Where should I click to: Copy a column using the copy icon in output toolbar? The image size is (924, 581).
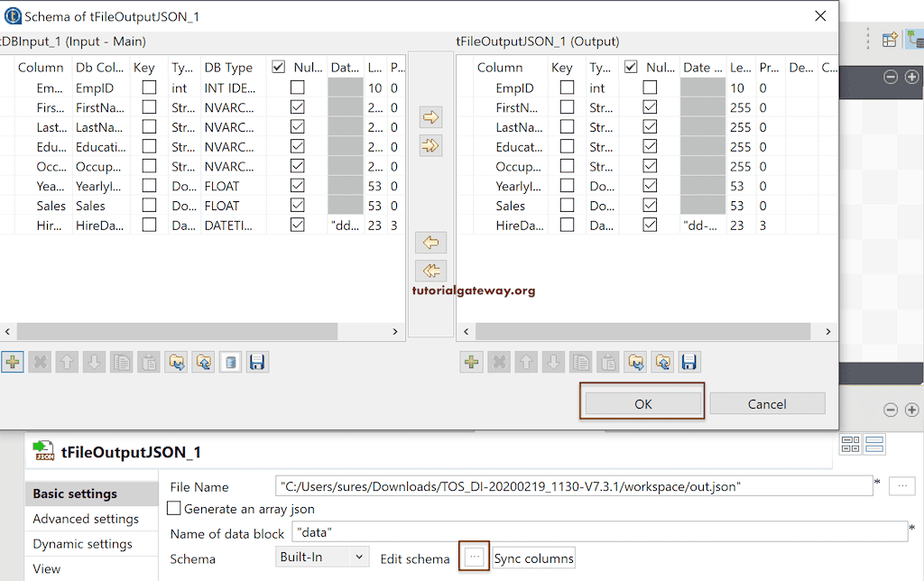tap(581, 362)
